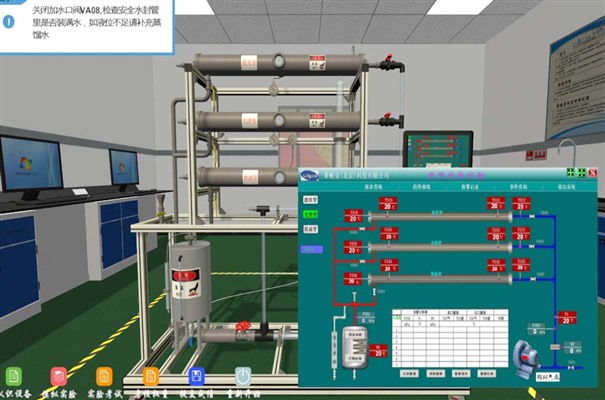Open the 事件查询 menu
The height and width of the screenshot is (400, 605).
click(518, 187)
